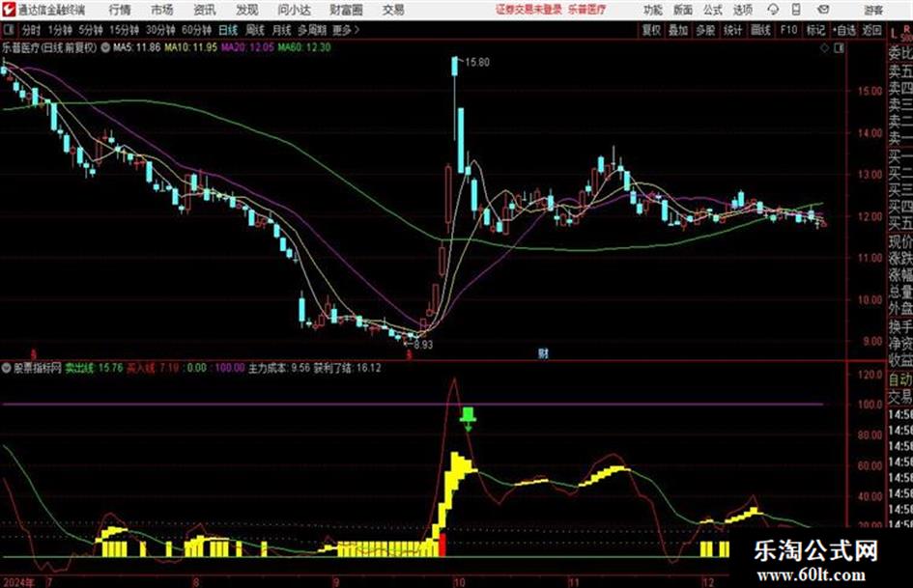Click the 15.80 high price marker
The height and width of the screenshot is (588, 913).
click(x=477, y=63)
